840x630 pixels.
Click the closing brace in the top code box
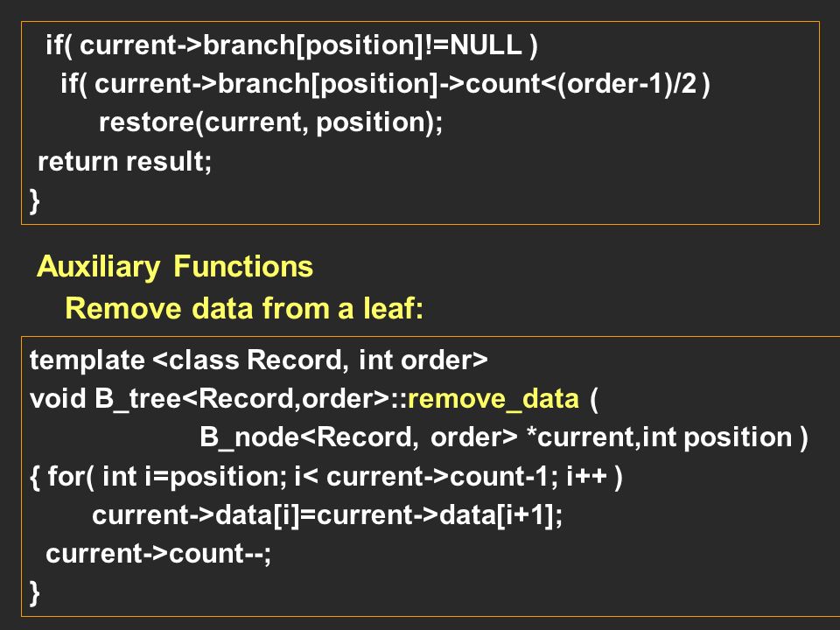[x=35, y=201]
